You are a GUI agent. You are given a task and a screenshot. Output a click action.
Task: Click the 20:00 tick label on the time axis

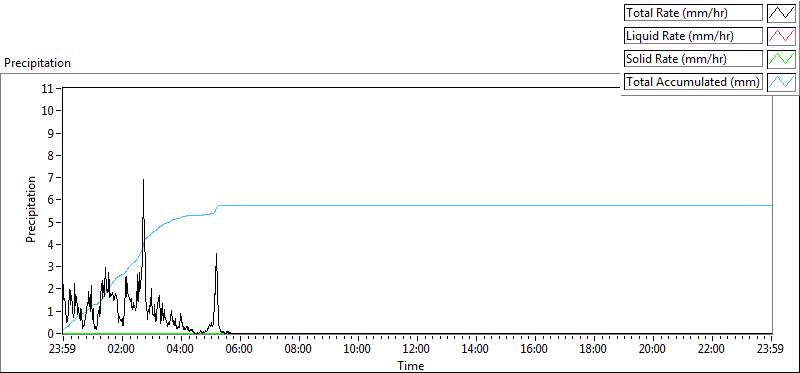pos(653,350)
